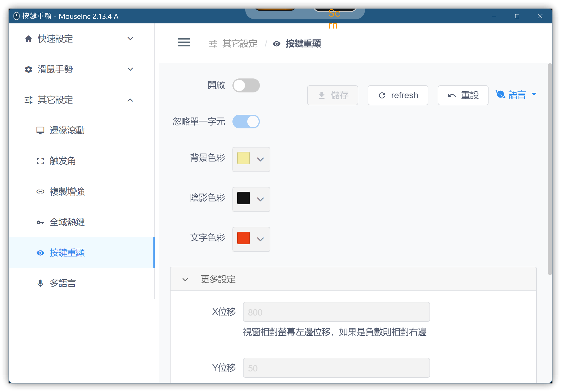Click the X位移 input field
Screen dimensions: 561x392
point(336,312)
